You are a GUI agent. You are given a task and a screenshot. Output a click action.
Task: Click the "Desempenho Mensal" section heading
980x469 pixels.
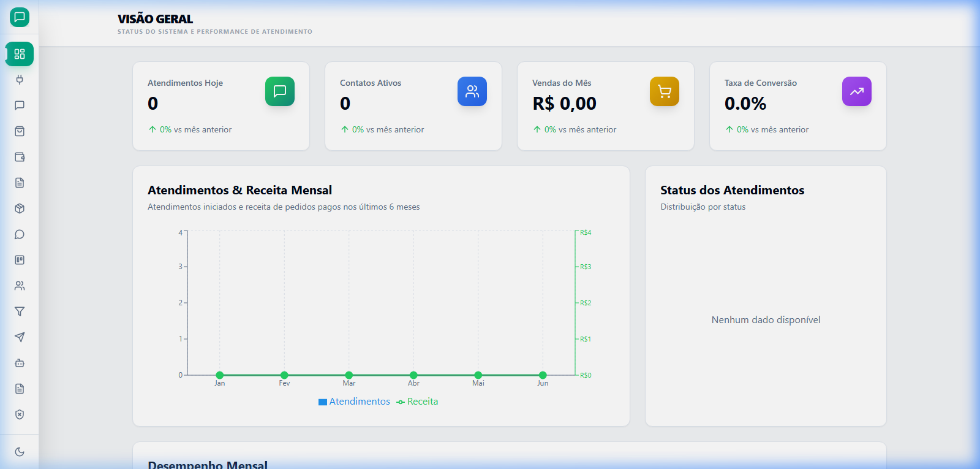(208, 464)
